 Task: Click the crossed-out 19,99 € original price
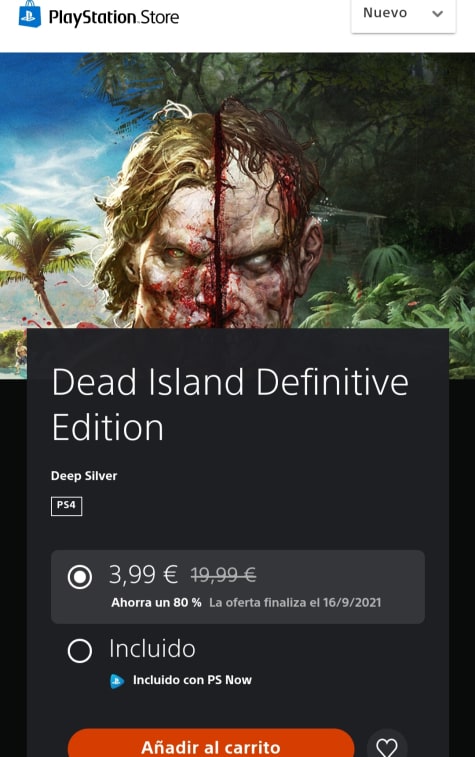click(224, 575)
